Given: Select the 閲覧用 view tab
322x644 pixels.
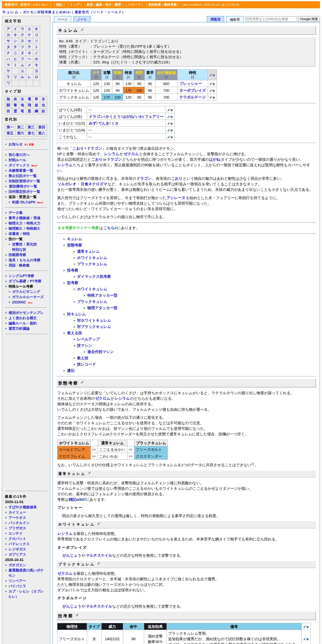Looking at the screenshot, I should click(215, 19).
